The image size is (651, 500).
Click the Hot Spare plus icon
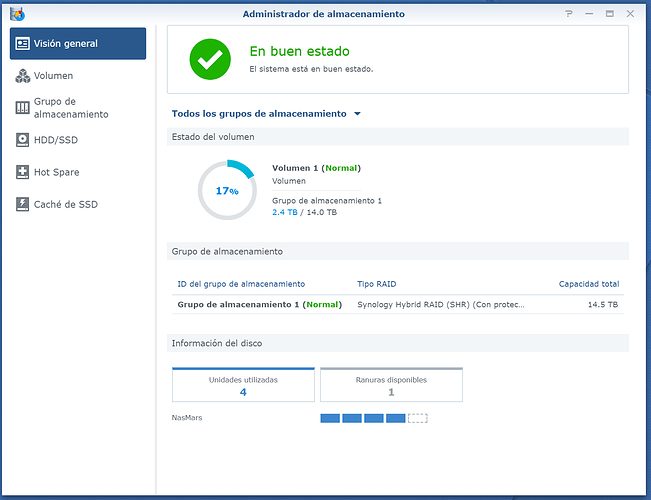click(x=22, y=172)
